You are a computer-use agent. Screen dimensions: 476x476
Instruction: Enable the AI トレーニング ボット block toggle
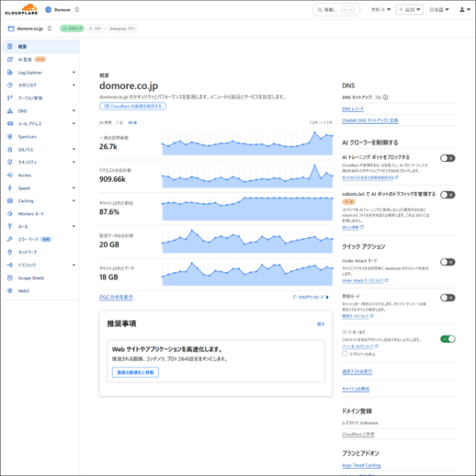(447, 158)
